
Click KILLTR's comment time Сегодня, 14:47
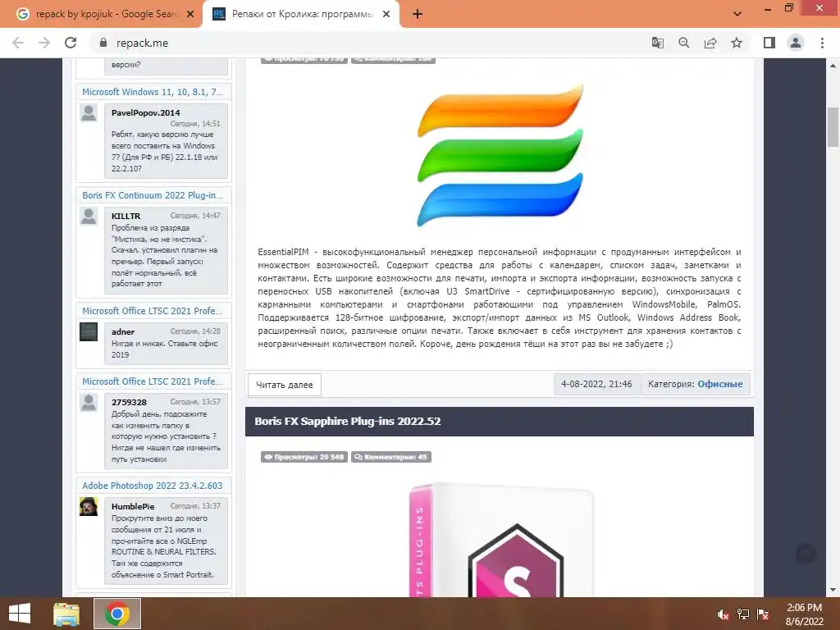pos(195,216)
